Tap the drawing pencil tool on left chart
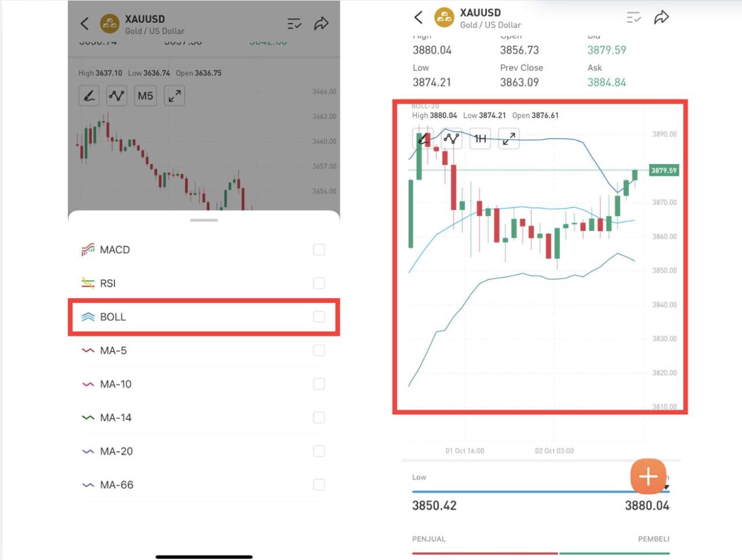Viewport: 742px width, 560px height. 89,96
